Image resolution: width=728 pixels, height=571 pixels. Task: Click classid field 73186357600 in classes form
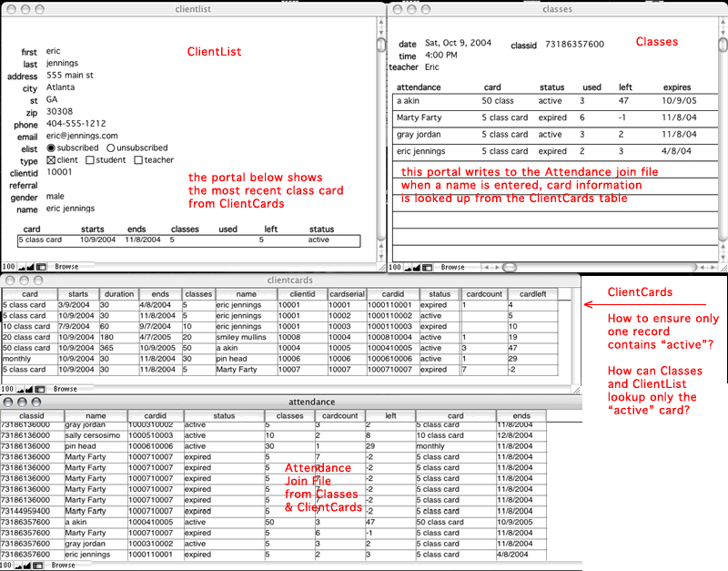coord(575,45)
